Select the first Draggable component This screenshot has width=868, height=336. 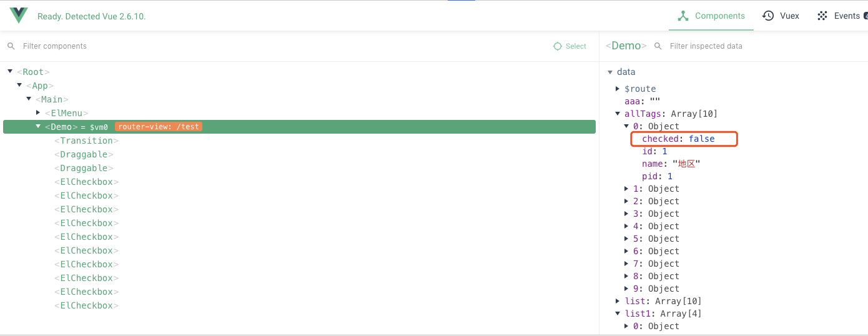pyautogui.click(x=84, y=154)
